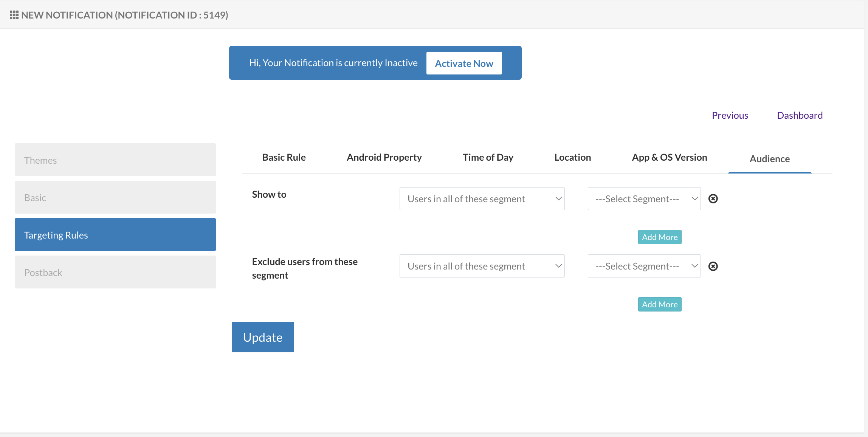Switch to the Android Property tab
Viewport: 868px width, 437px height.
[x=384, y=157]
